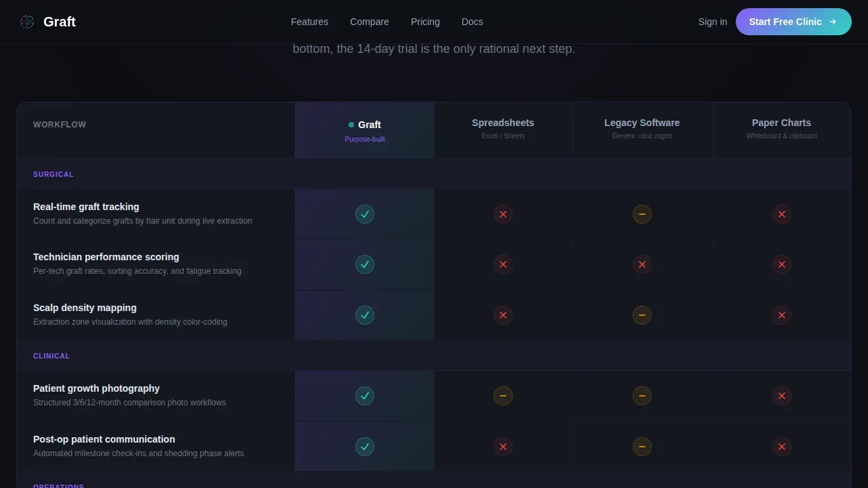This screenshot has height=488, width=868.
Task: Click the Graft brand name text
Action: point(60,22)
